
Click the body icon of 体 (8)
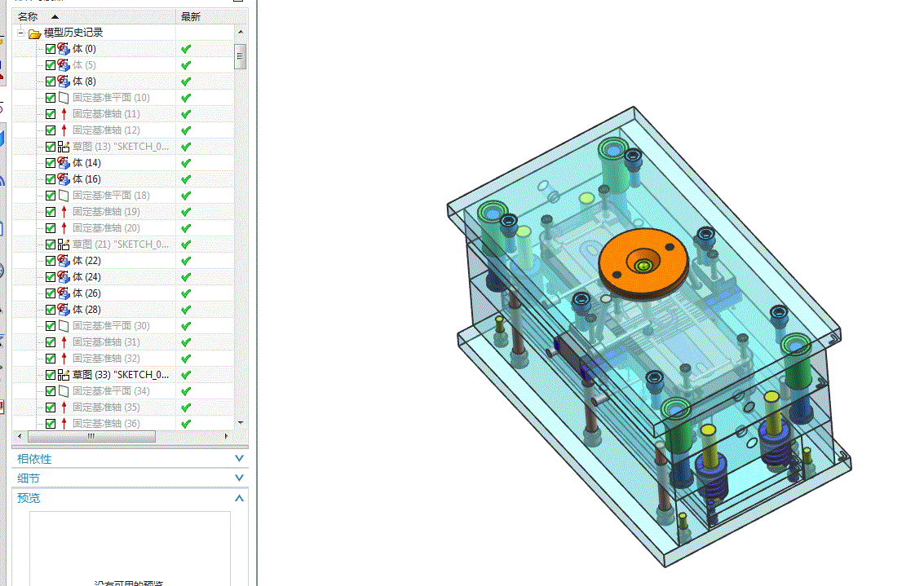(64, 82)
